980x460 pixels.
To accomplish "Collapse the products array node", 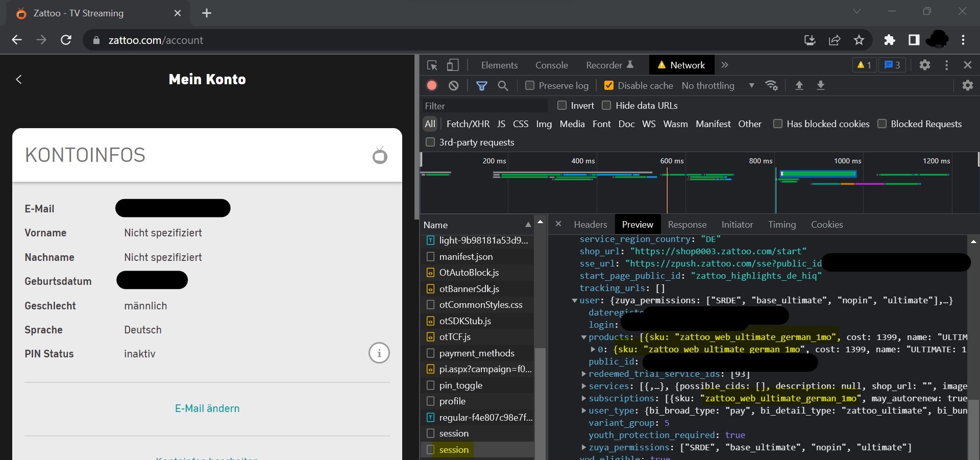I will click(584, 337).
